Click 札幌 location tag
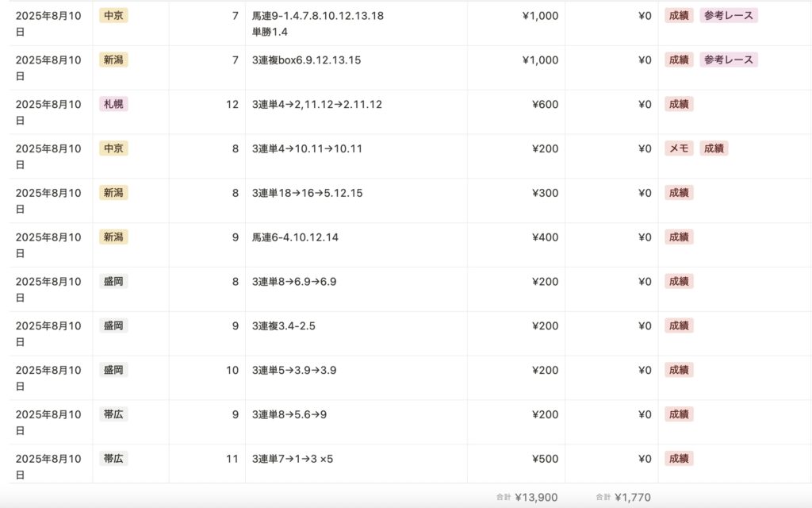Image resolution: width=812 pixels, height=508 pixels. coord(113,104)
